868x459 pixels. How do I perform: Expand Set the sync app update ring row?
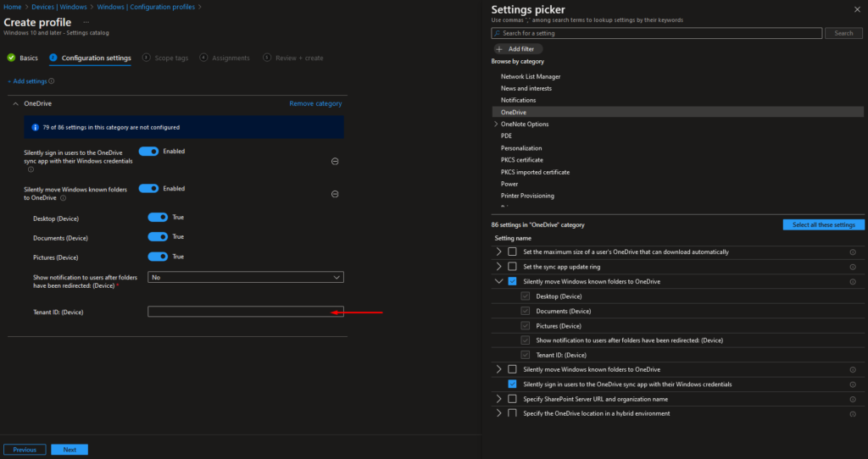pyautogui.click(x=498, y=267)
